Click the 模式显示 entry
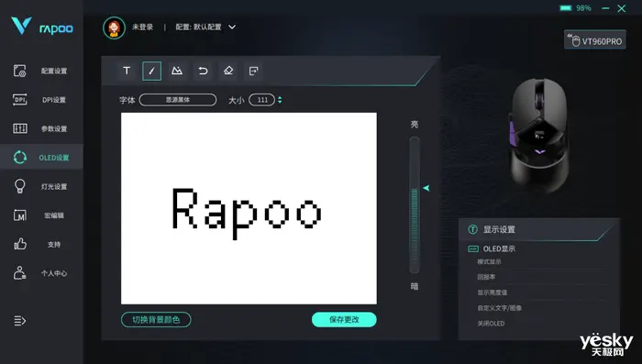The height and width of the screenshot is (364, 642). pos(489,261)
